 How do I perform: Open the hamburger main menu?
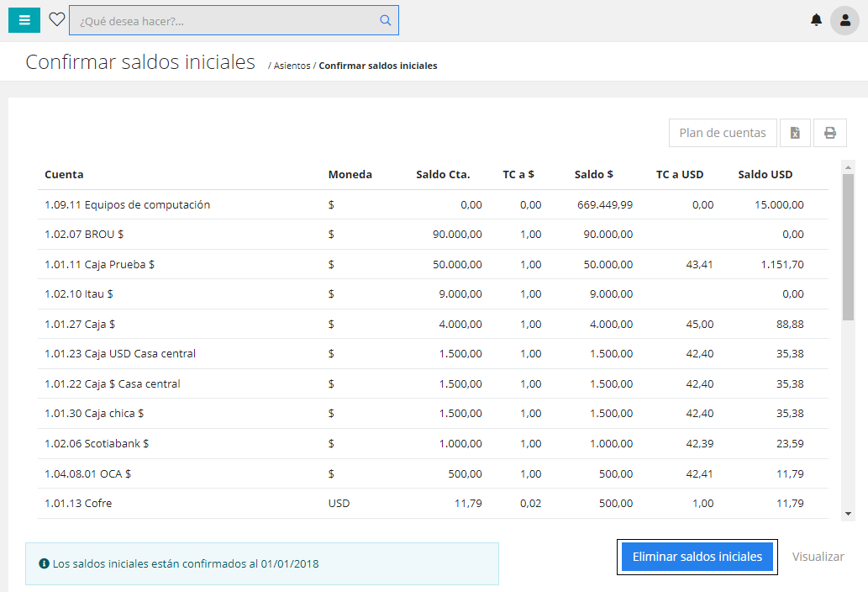point(24,20)
